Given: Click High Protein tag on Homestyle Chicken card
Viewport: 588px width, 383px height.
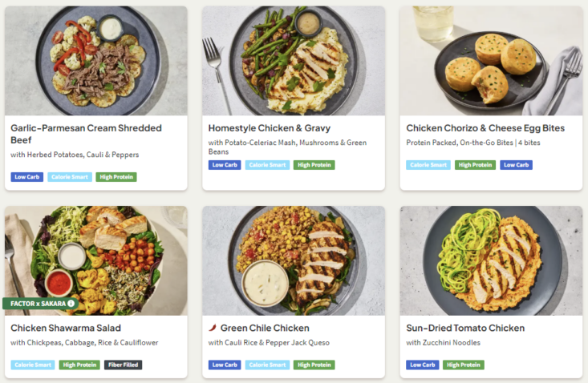Looking at the screenshot, I should pos(314,165).
